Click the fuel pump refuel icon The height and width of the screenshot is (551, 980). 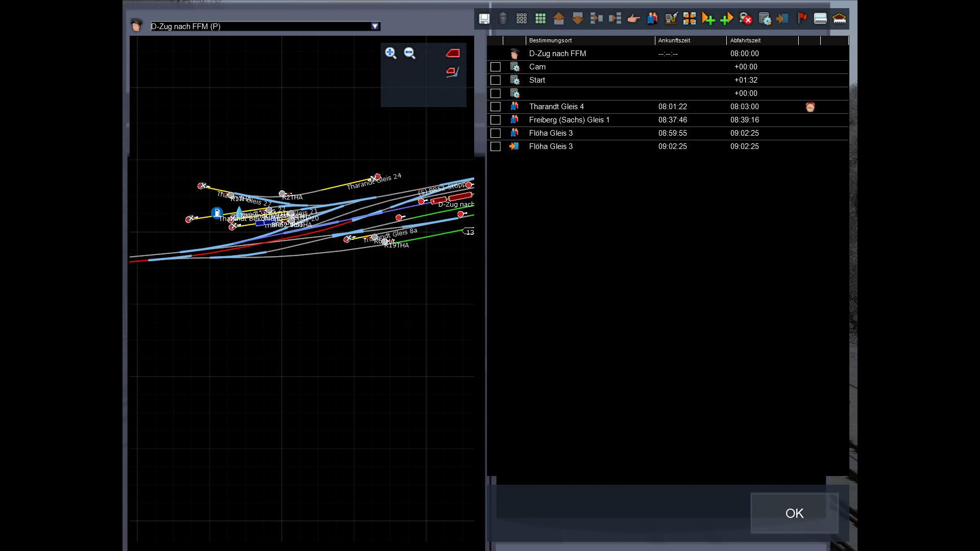pyautogui.click(x=671, y=19)
